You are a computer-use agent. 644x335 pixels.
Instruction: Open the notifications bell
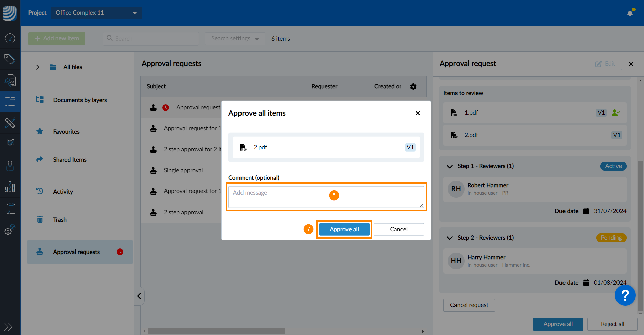tap(630, 13)
